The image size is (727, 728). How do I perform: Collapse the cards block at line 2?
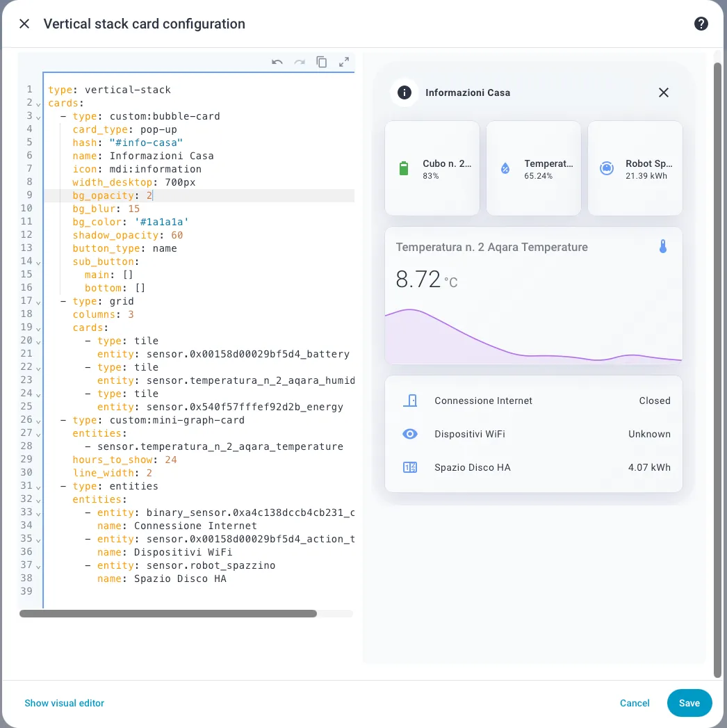tap(38, 104)
